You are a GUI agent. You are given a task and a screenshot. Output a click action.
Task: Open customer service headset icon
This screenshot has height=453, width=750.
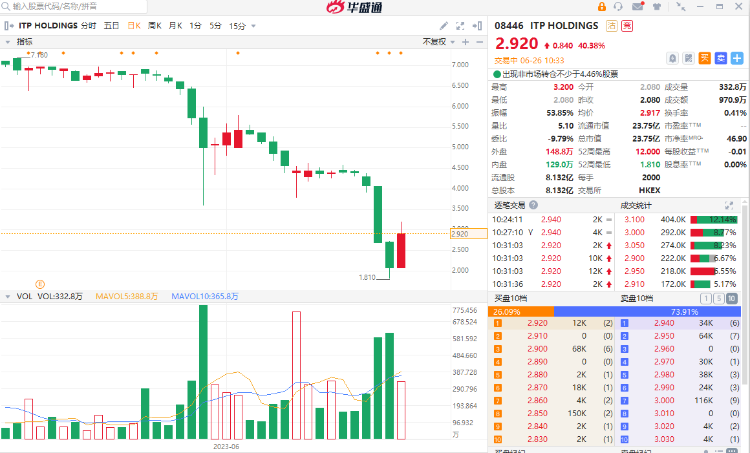point(618,7)
